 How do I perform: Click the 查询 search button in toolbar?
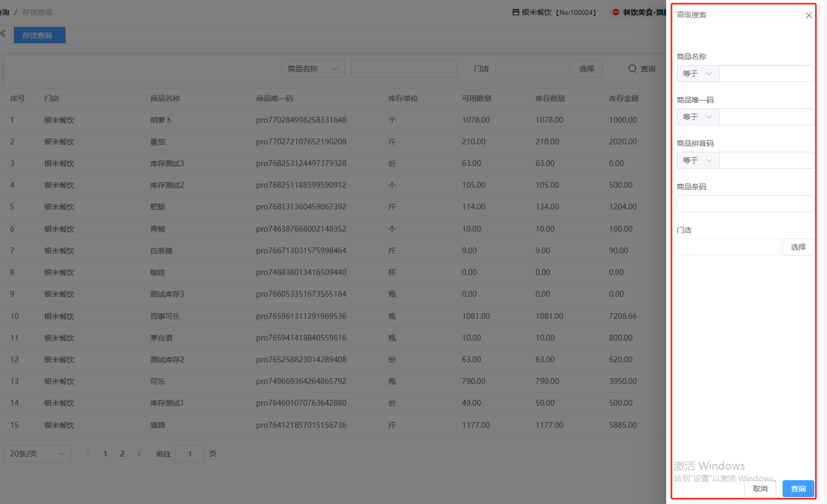tap(642, 69)
